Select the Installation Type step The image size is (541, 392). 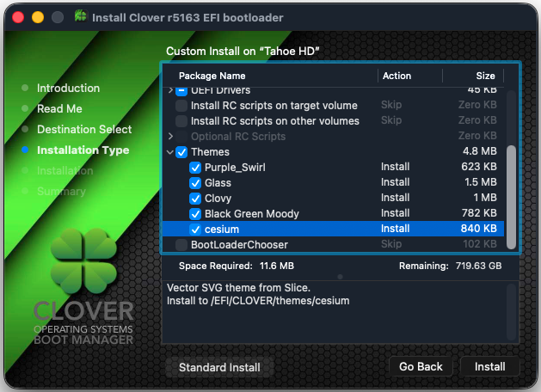point(83,150)
